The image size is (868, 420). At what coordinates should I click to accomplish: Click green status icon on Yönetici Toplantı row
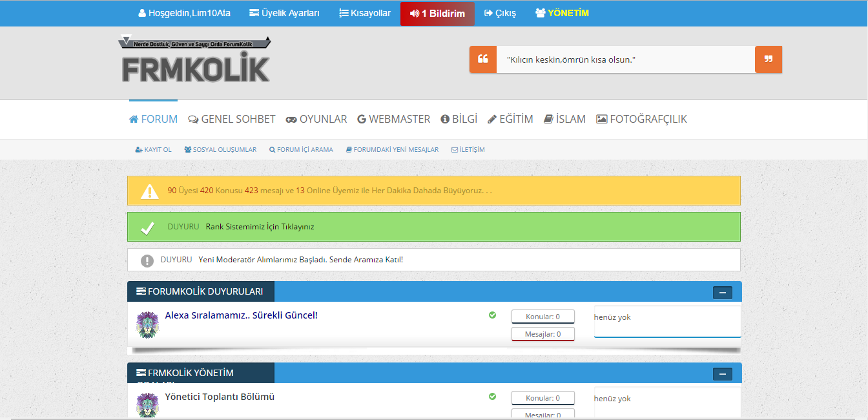point(492,396)
